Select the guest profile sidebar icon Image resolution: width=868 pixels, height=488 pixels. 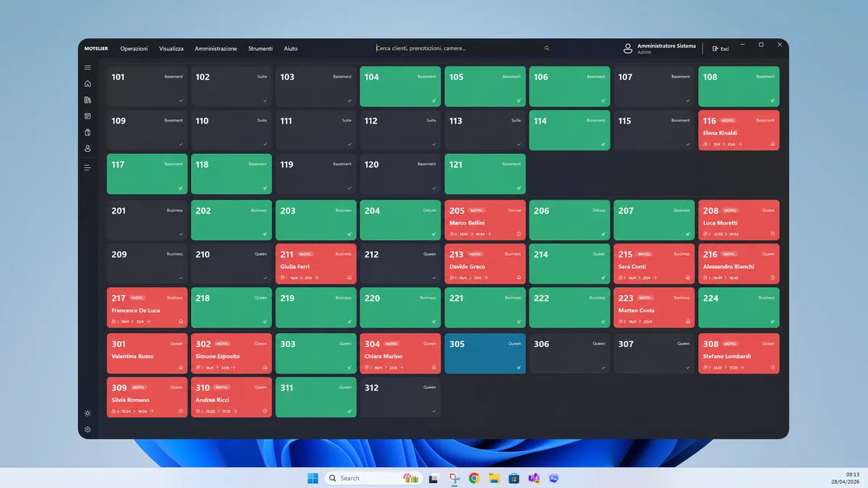88,148
